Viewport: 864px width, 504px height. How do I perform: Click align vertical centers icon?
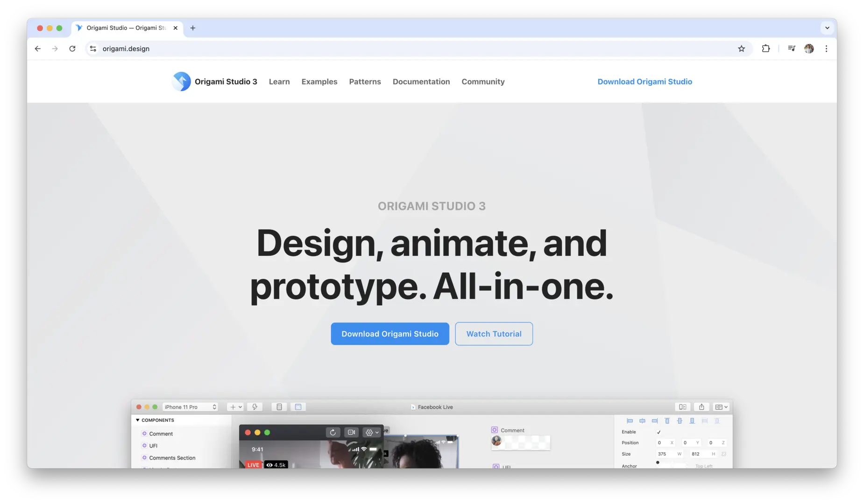[680, 421]
